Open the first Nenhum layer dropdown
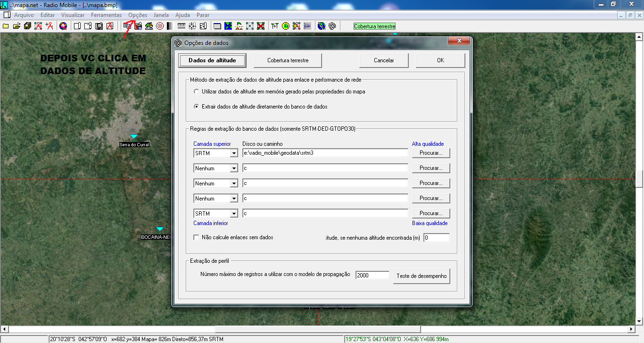Image resolution: width=644 pixels, height=343 pixels. tap(234, 168)
